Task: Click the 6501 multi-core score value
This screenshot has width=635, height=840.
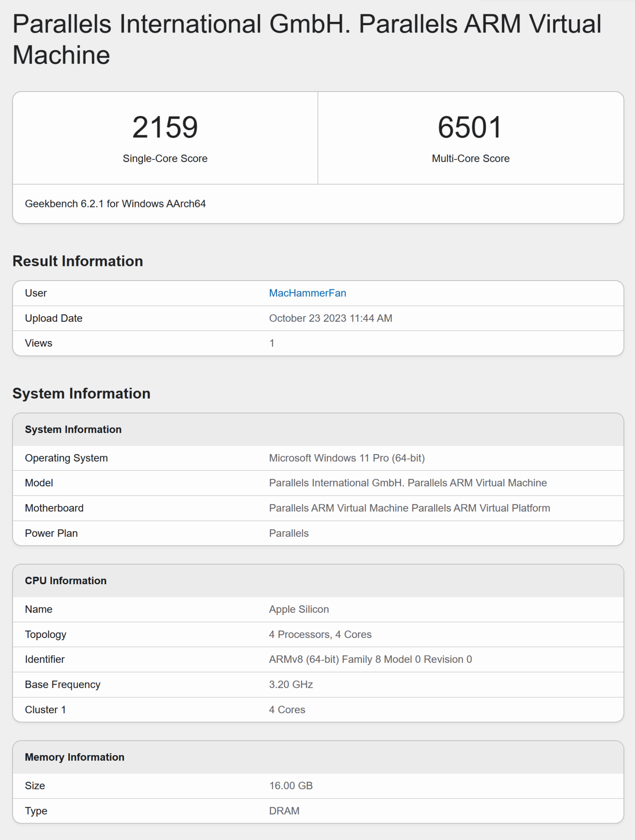Action: coord(470,127)
